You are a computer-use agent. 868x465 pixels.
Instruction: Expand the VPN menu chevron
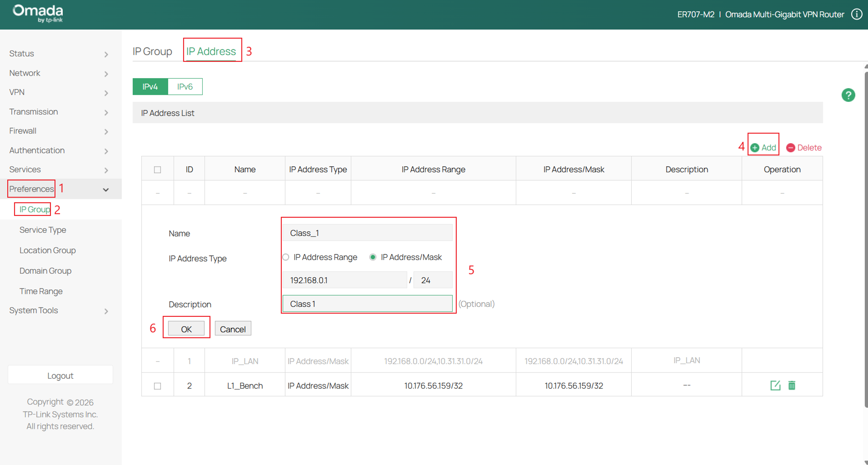tap(106, 93)
